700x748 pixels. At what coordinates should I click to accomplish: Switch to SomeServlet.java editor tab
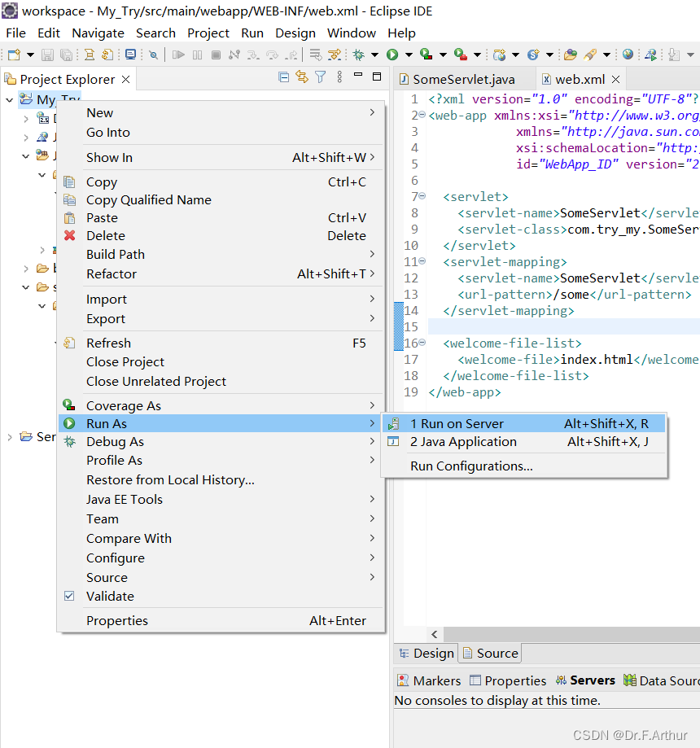coord(457,79)
